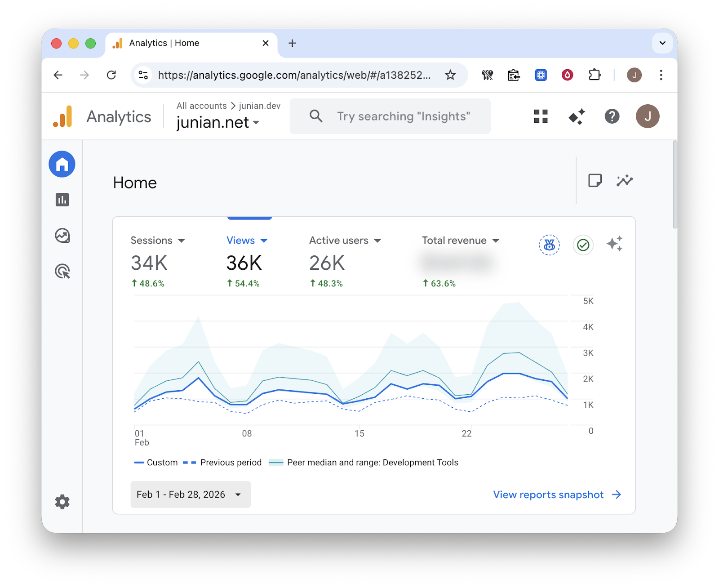719x588 pixels.
Task: Open the AI sparkle icon in the header
Action: pos(577,116)
